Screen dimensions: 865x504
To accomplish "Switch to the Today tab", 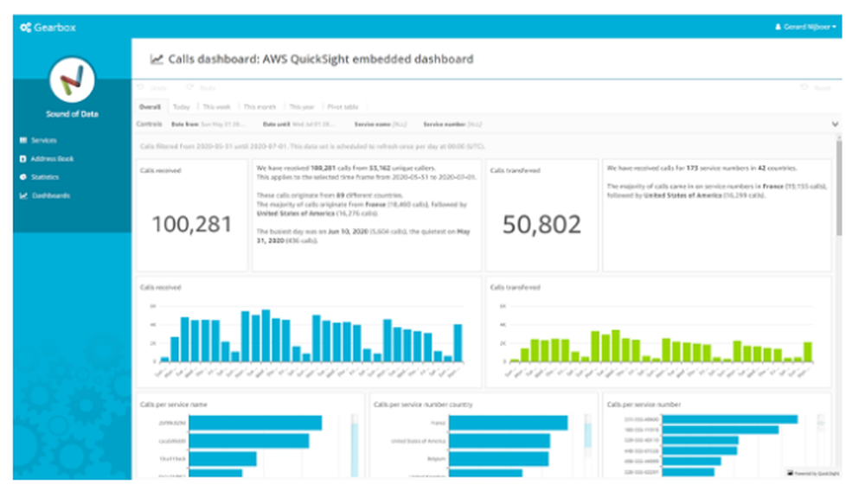I will [x=181, y=105].
